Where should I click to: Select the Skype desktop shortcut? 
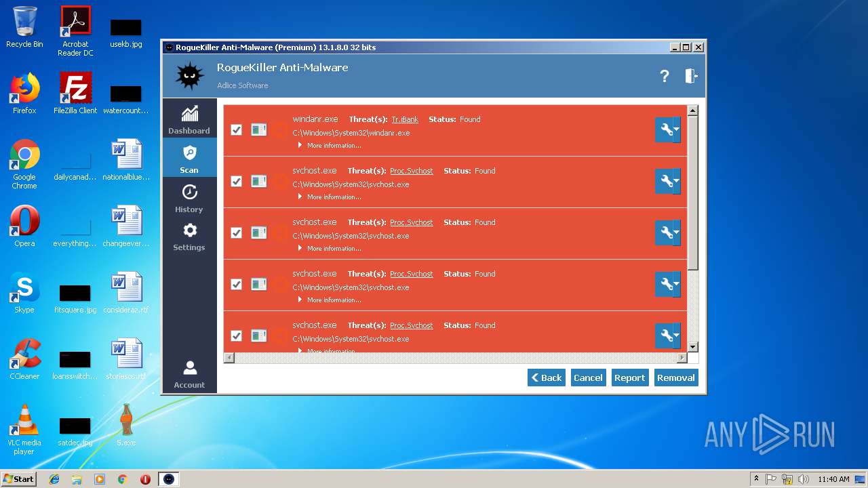(x=24, y=293)
